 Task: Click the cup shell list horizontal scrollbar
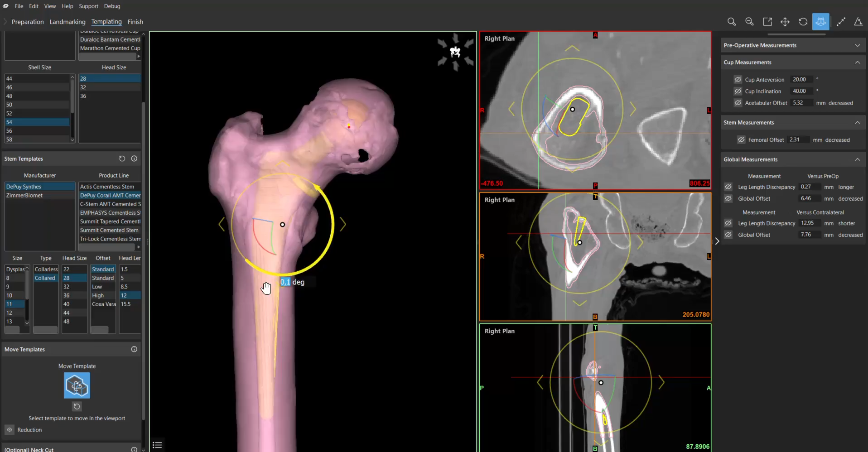pos(107,57)
